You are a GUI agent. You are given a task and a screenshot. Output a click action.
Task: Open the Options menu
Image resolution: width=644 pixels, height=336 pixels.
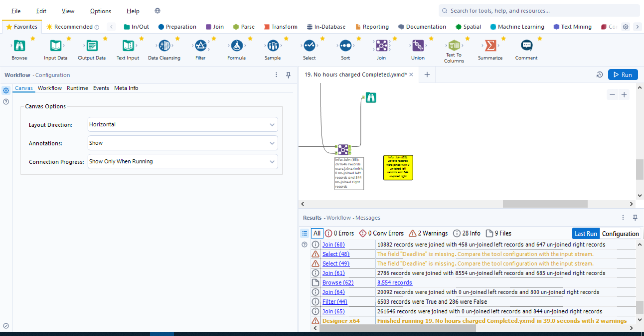coord(100,11)
